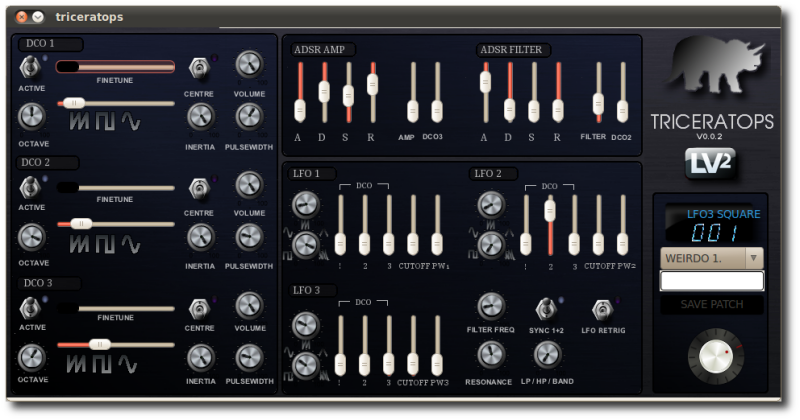The width and height of the screenshot is (800, 420).
Task: Click the DCO 3 Volume knob
Action: [249, 306]
